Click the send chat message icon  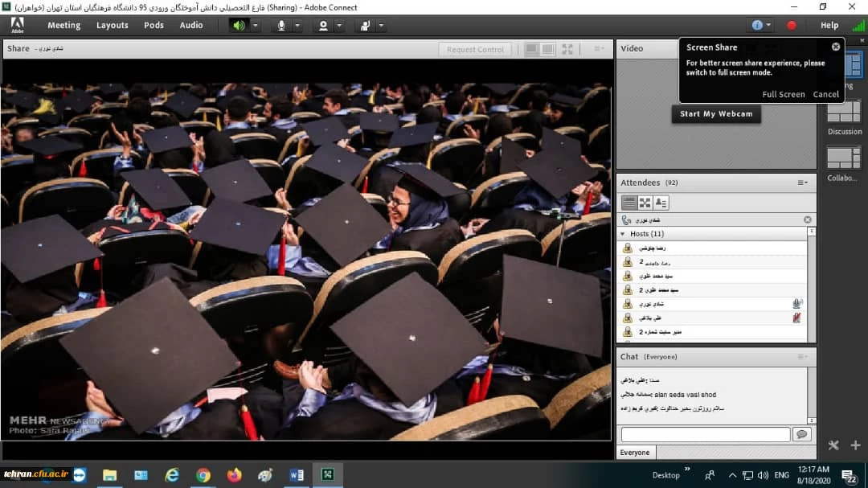pos(801,434)
